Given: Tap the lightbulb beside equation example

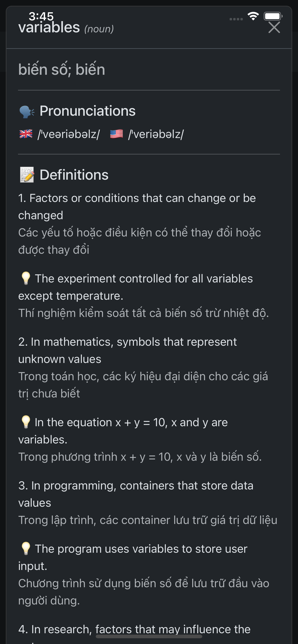Looking at the screenshot, I should click(26, 422).
